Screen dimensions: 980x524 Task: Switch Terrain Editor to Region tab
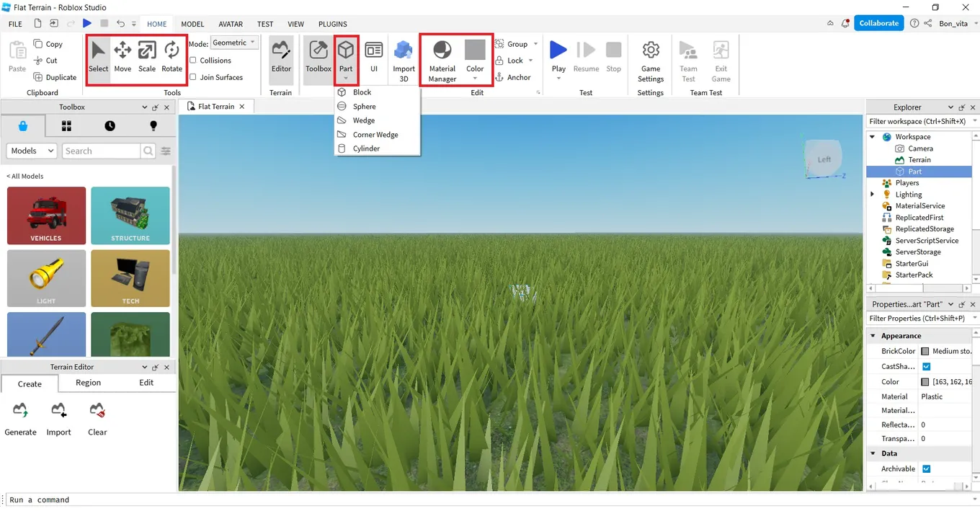pyautogui.click(x=88, y=383)
